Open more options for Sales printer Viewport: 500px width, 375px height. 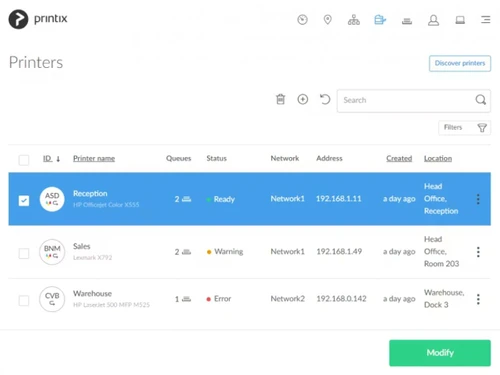[x=478, y=252]
